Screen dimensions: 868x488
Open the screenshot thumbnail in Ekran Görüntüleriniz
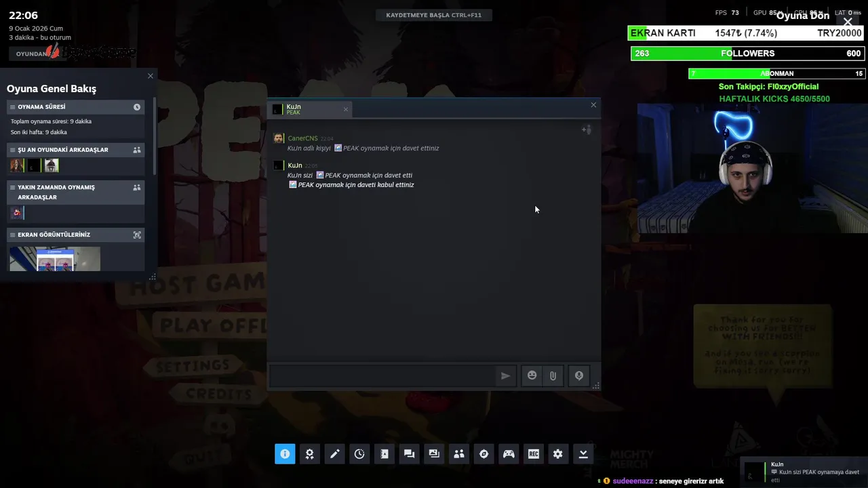tap(55, 259)
